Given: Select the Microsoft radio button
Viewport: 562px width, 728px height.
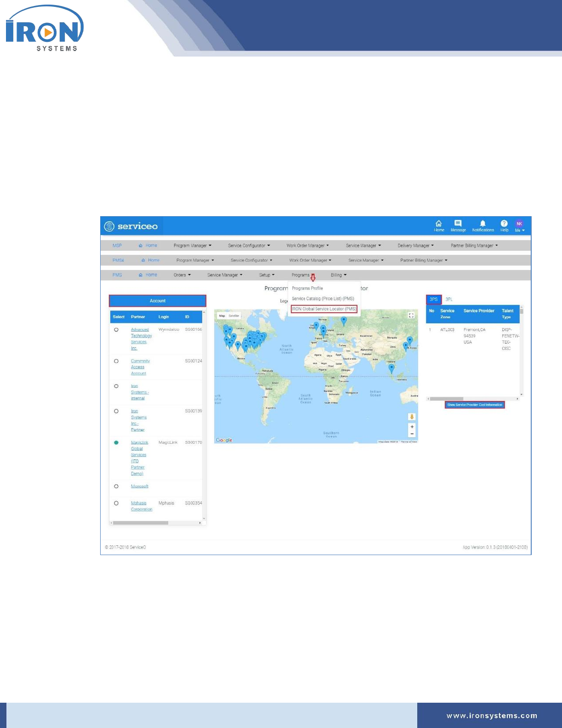Looking at the screenshot, I should click(x=116, y=486).
